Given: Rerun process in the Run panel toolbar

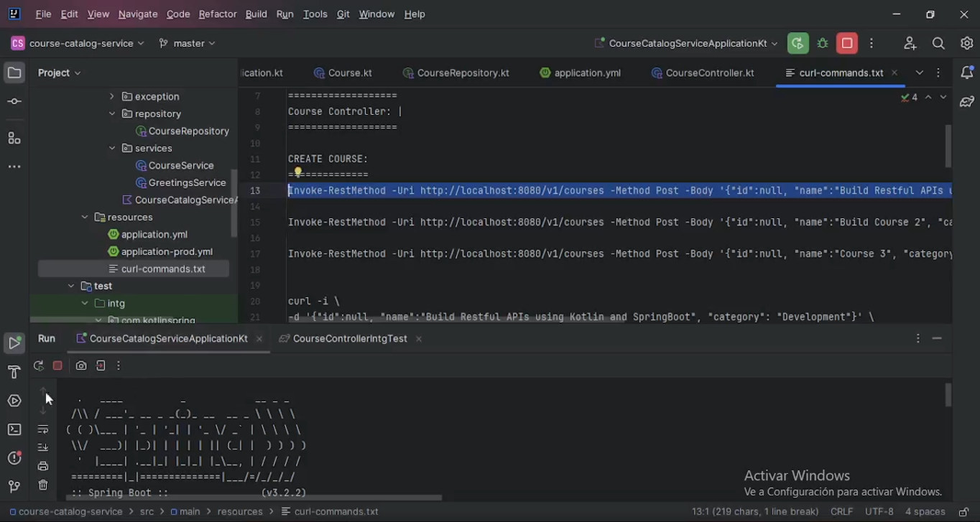Looking at the screenshot, I should coord(39,365).
